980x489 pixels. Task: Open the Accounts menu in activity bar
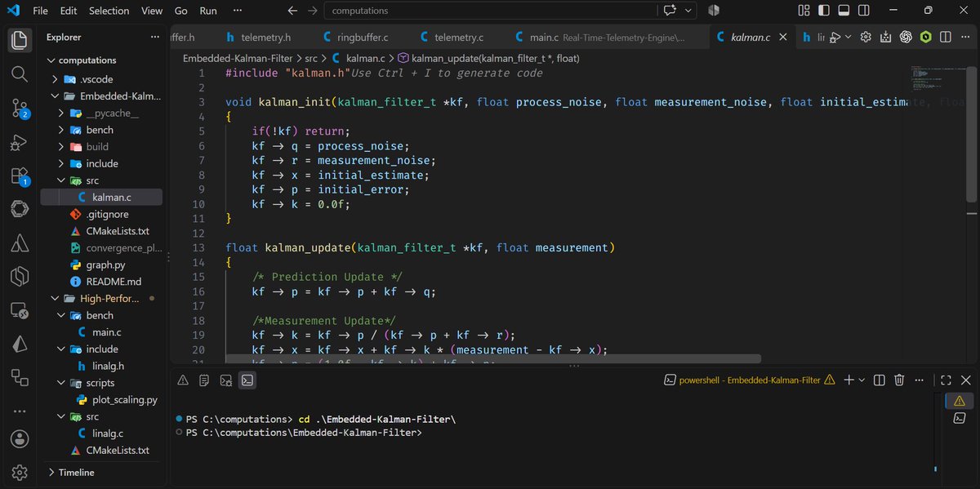coord(20,438)
